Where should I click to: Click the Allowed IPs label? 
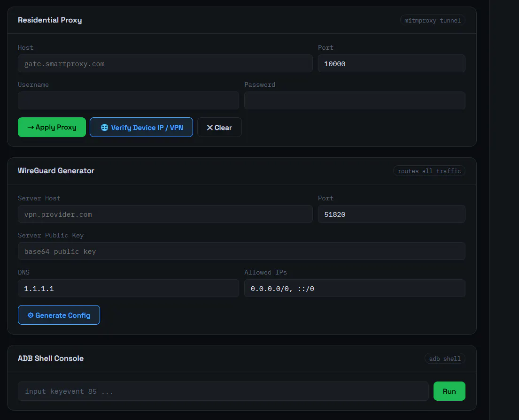click(265, 272)
